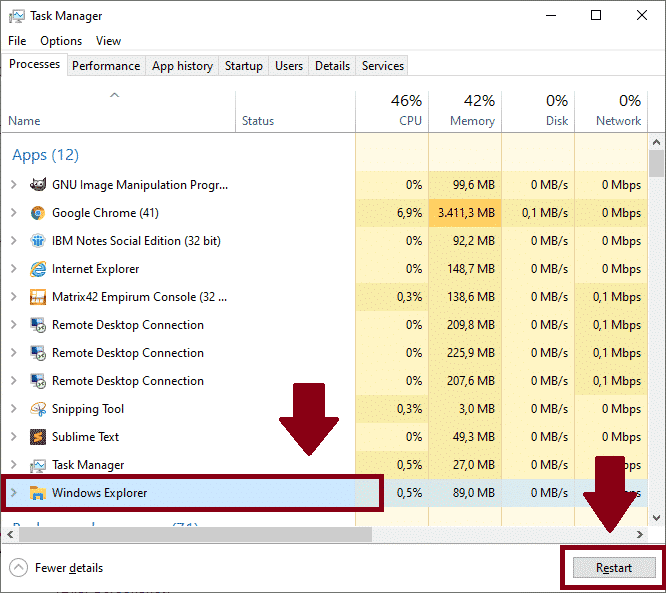The height and width of the screenshot is (593, 666).
Task: Collapse view using Fewer details arrow
Action: (x=19, y=568)
